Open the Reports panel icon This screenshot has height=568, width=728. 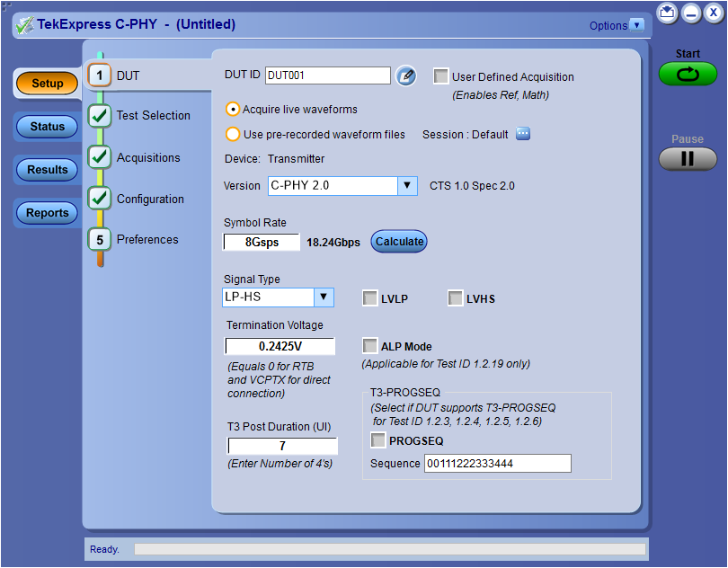46,213
